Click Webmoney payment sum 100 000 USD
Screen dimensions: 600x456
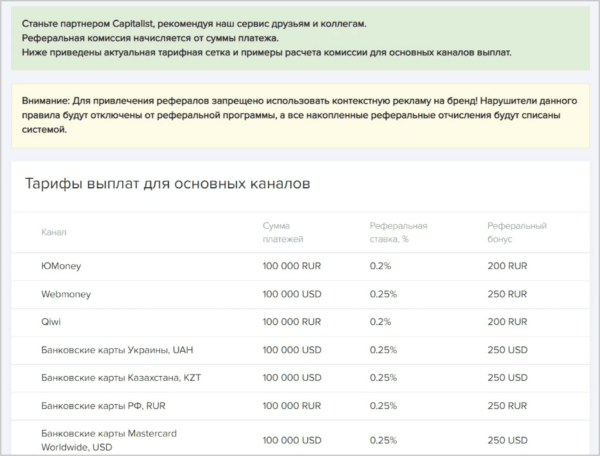[292, 294]
